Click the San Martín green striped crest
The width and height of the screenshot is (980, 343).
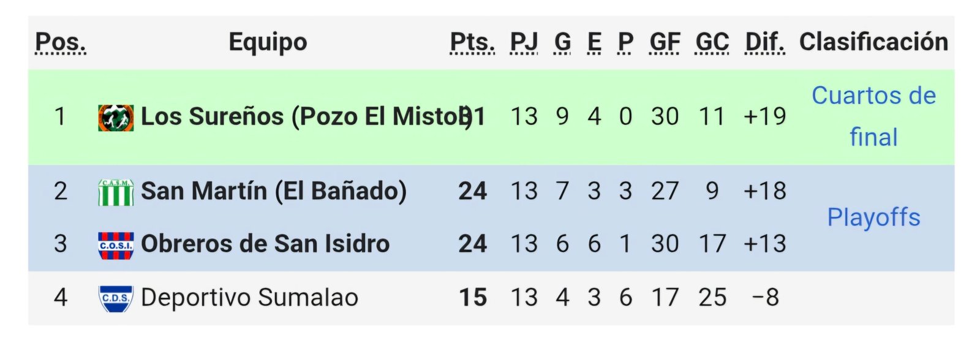tap(116, 192)
